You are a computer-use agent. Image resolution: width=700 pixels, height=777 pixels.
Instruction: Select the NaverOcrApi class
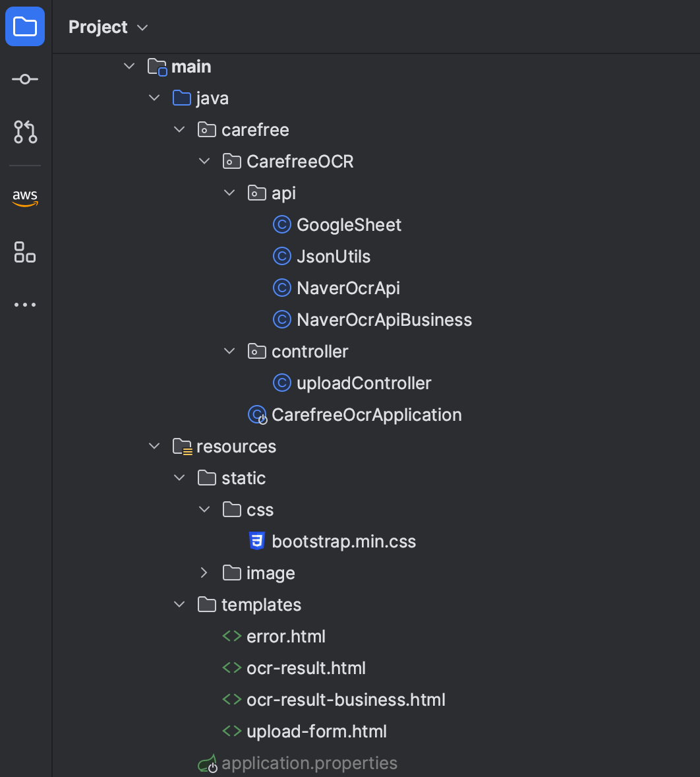[x=348, y=288]
